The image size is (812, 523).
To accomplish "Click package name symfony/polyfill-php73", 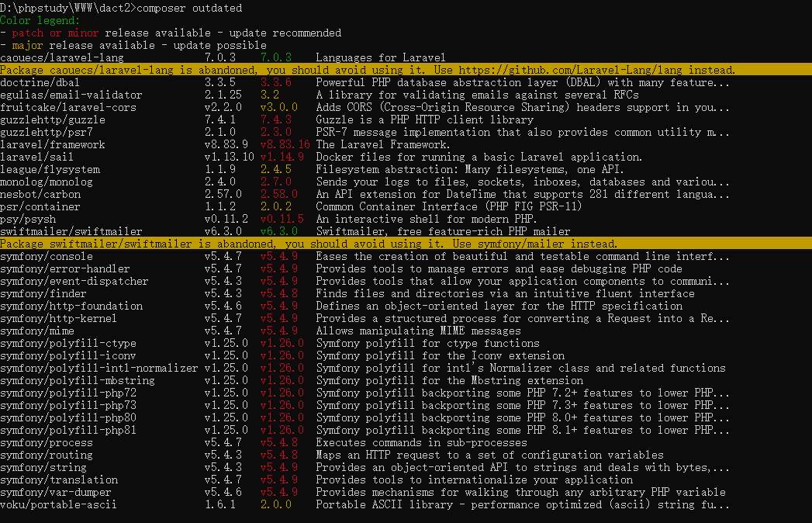I will point(67,406).
